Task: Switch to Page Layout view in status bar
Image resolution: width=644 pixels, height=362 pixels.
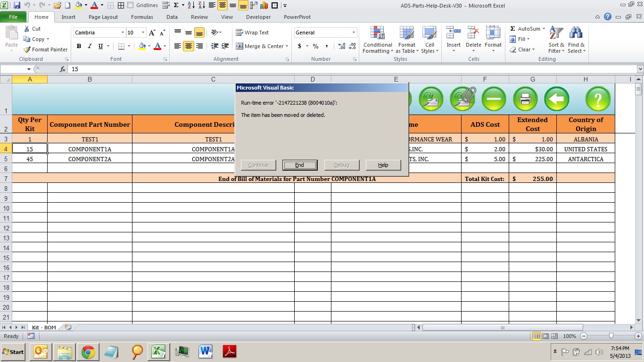Action: tap(545, 336)
